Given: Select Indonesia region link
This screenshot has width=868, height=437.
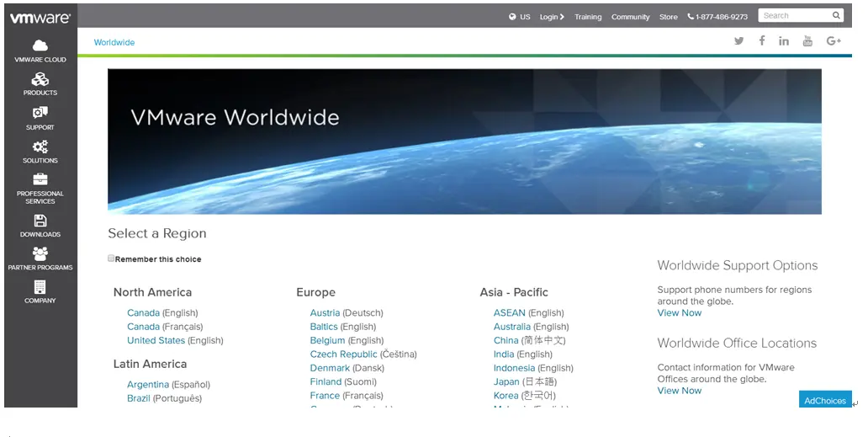Looking at the screenshot, I should point(514,368).
